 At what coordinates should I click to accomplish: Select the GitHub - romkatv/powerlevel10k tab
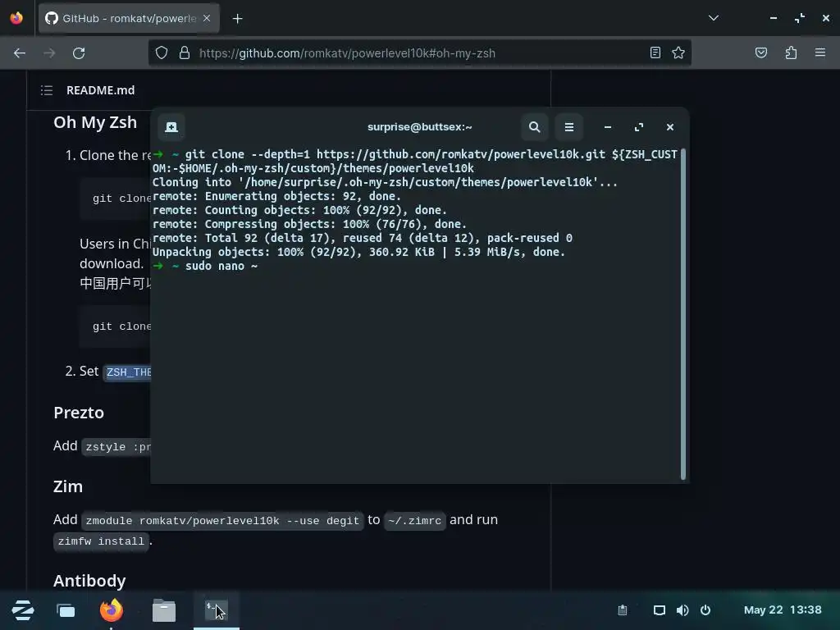click(x=129, y=18)
